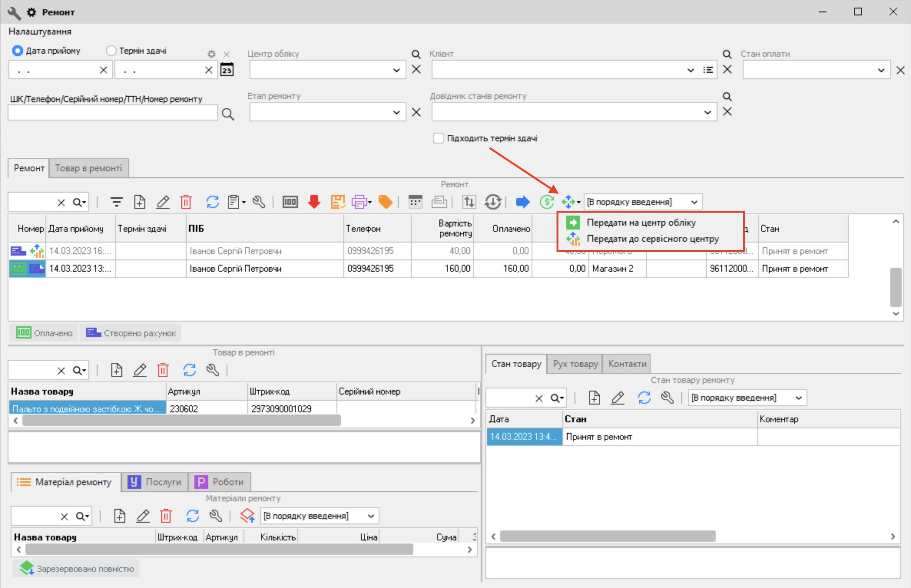The height and width of the screenshot is (588, 911).
Task: Choose Передати до сервісного центру menu item
Action: point(652,239)
